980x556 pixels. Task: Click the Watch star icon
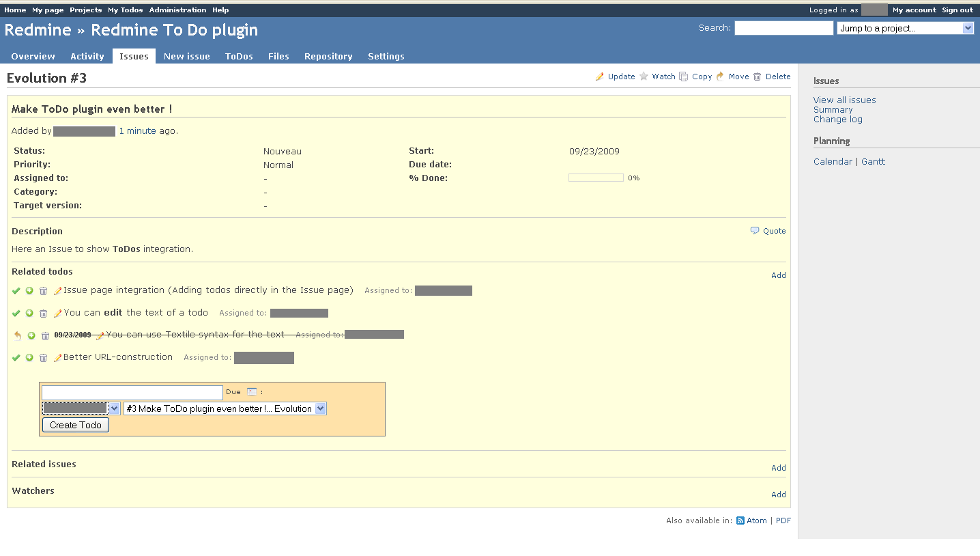pos(644,77)
